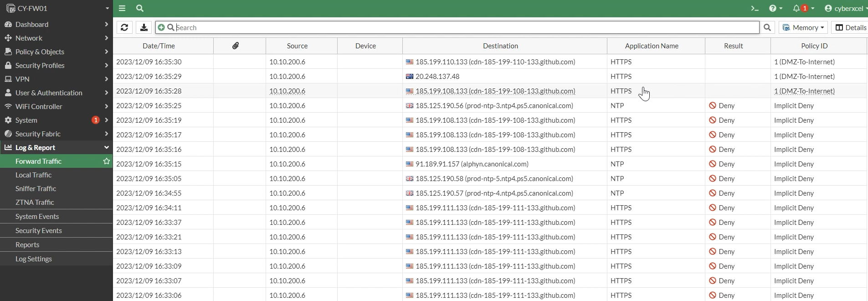868x301 pixels.
Task: Expand the WiFi Controller menu
Action: pos(56,106)
